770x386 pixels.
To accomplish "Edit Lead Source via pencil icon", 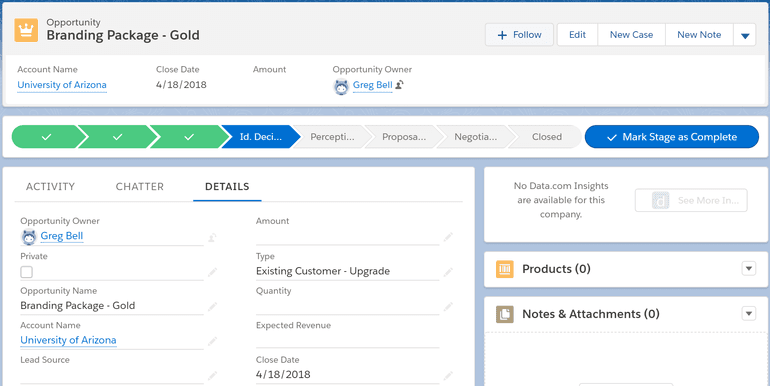I will (x=212, y=376).
